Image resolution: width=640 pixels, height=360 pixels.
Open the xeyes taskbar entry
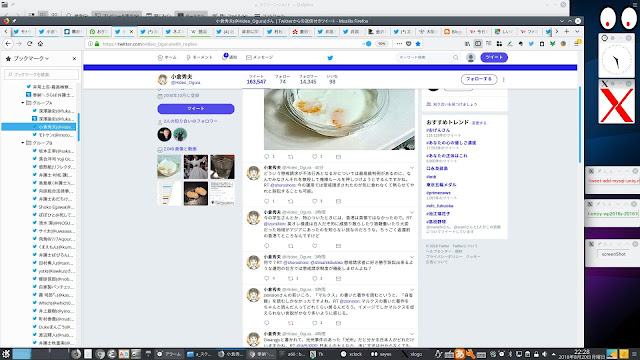[x=381, y=354]
